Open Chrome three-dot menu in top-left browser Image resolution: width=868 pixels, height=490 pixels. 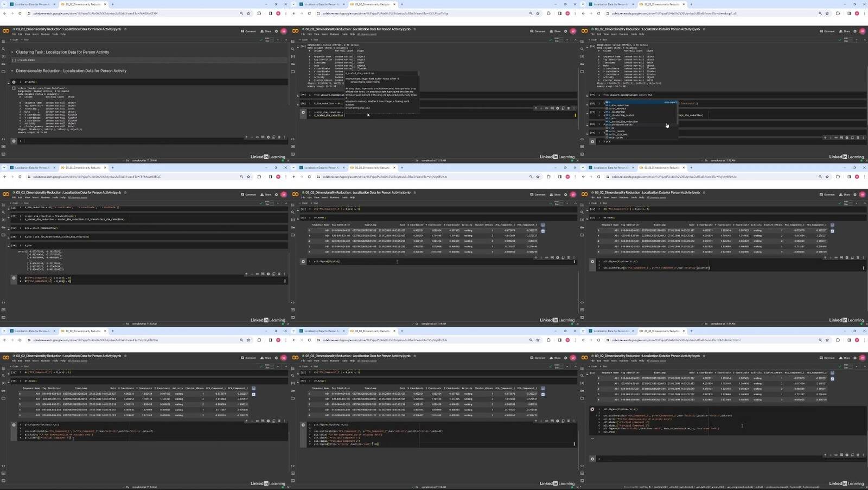[x=286, y=14]
